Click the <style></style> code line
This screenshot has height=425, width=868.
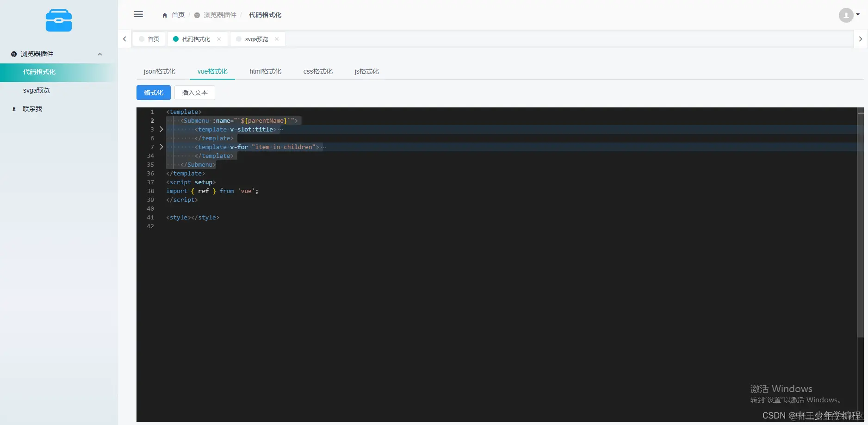coord(193,217)
